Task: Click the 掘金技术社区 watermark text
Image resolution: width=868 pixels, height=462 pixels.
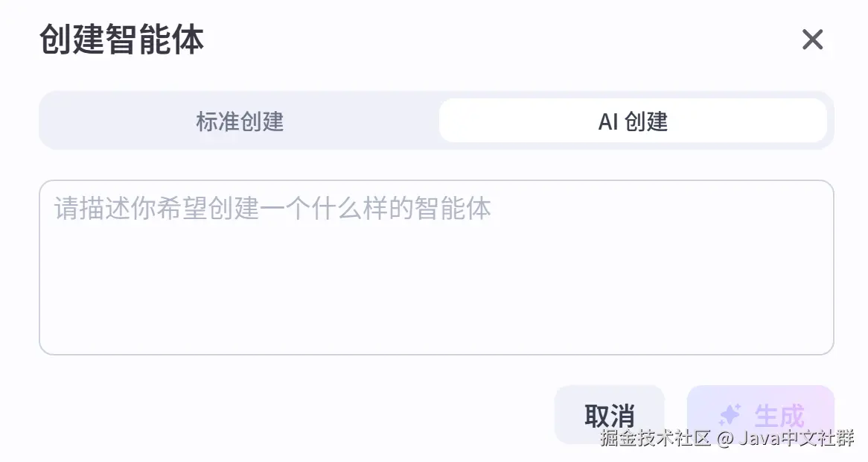Action: point(655,438)
